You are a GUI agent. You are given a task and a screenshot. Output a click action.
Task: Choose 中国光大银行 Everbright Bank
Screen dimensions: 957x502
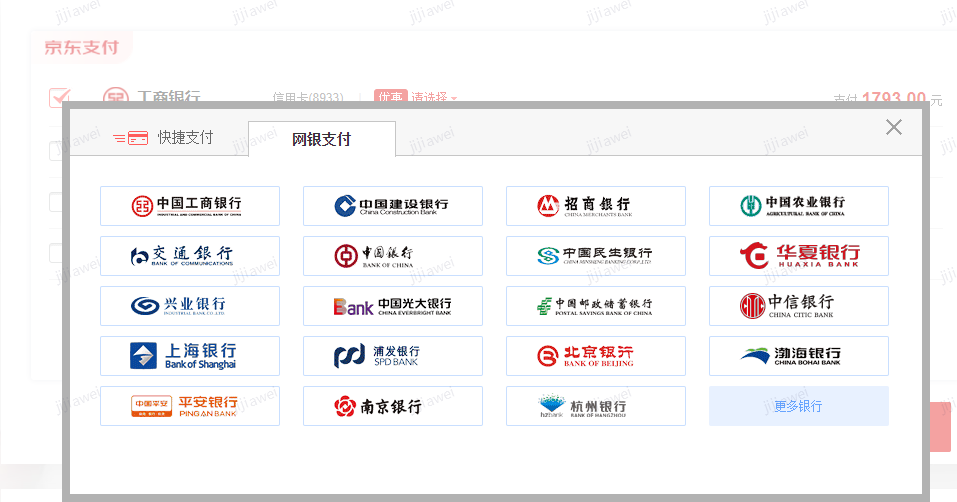tap(392, 306)
